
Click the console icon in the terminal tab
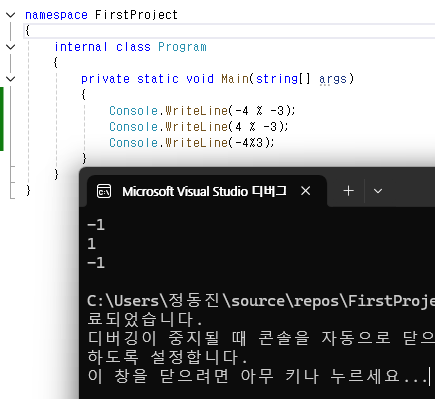(x=104, y=191)
